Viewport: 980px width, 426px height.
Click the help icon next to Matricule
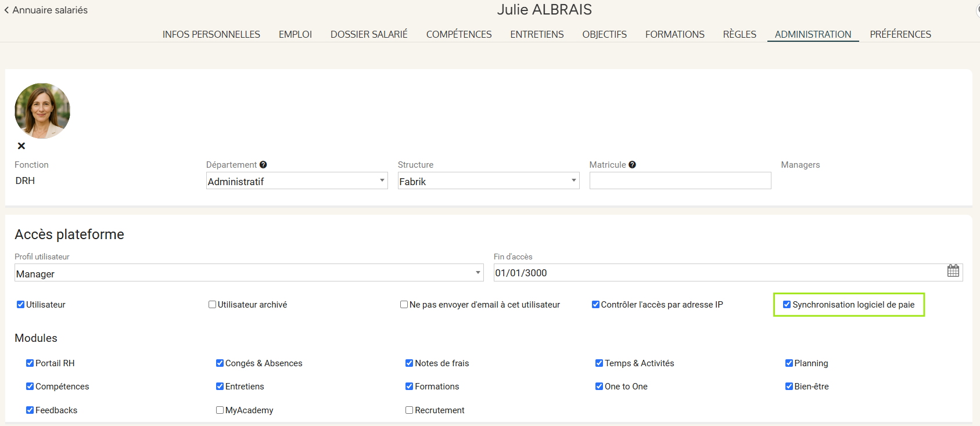(x=632, y=165)
